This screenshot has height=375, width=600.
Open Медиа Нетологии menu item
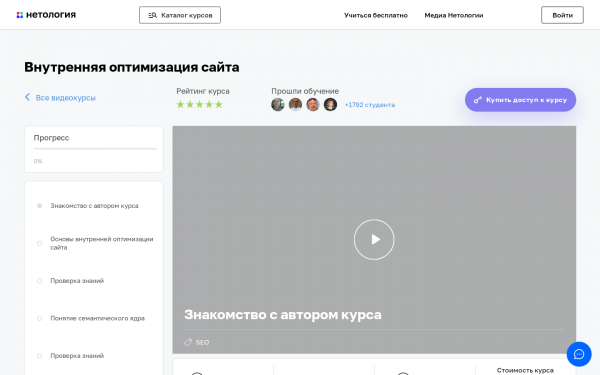click(454, 15)
